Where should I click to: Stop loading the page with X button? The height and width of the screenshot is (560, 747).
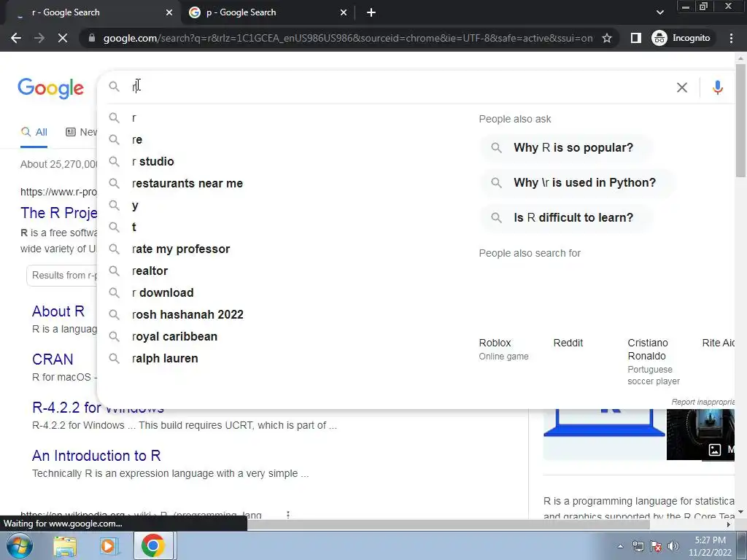click(x=63, y=38)
